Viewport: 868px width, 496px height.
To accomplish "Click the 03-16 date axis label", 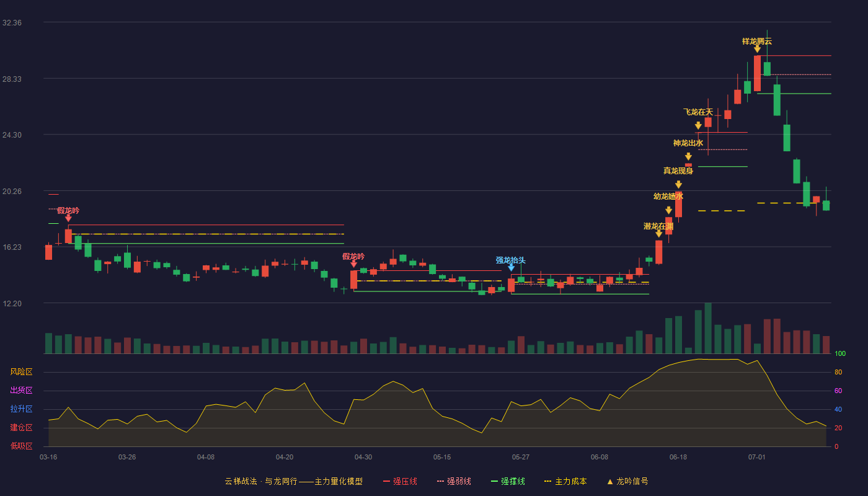I will click(48, 457).
